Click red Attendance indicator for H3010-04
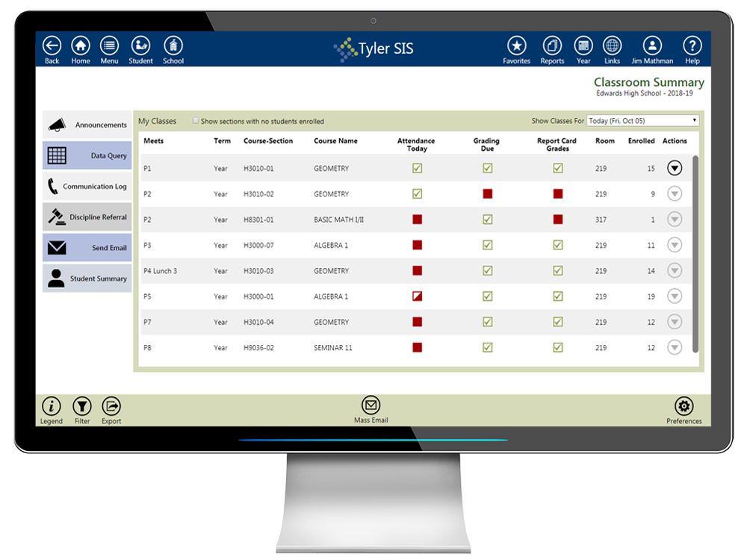 418,323
